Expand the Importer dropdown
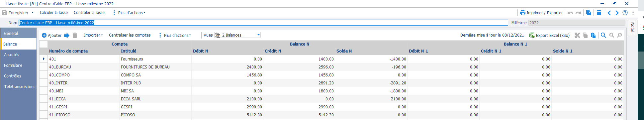This screenshot has height=120, width=644. pos(93,35)
